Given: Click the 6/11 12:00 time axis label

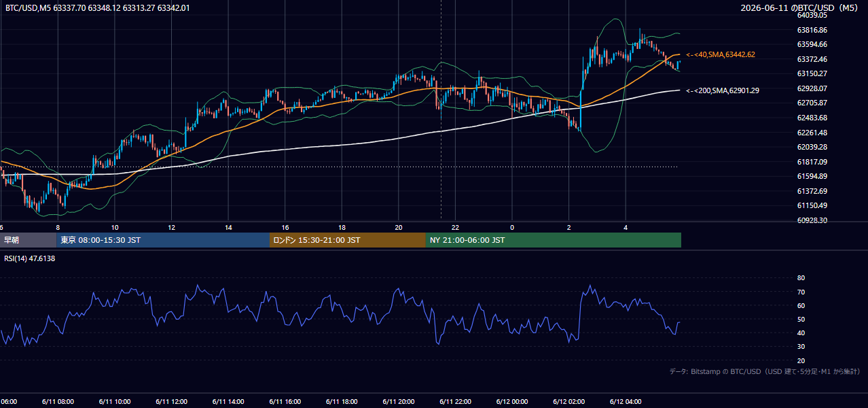Looking at the screenshot, I should point(171,402).
